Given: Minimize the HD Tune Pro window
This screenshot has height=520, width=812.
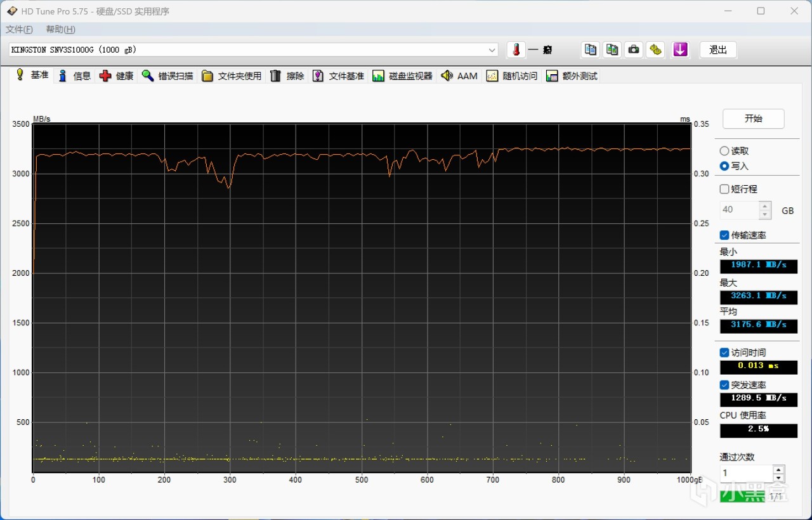Looking at the screenshot, I should 728,11.
